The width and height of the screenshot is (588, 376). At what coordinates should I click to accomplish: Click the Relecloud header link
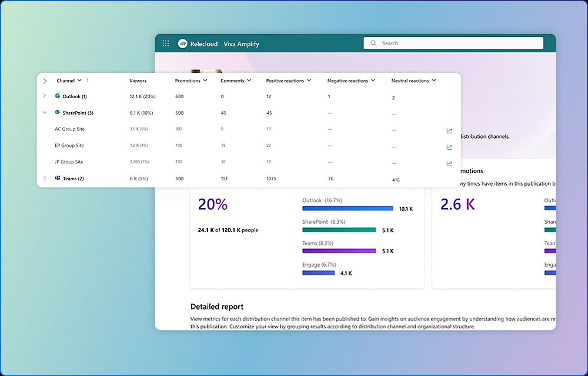tap(203, 44)
